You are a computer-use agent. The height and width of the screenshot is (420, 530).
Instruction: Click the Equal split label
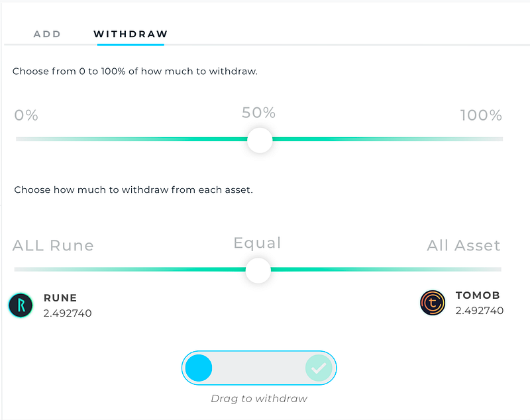(257, 243)
